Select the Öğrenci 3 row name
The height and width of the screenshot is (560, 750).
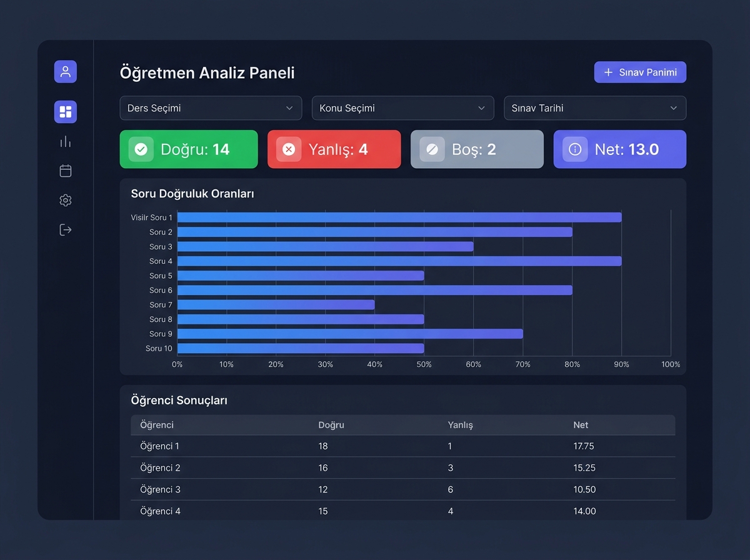(161, 489)
